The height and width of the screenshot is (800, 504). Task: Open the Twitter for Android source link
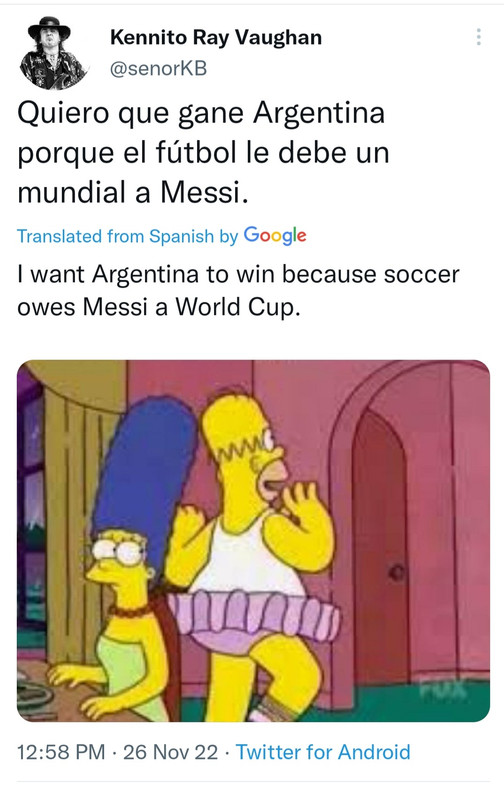pyautogui.click(x=323, y=752)
